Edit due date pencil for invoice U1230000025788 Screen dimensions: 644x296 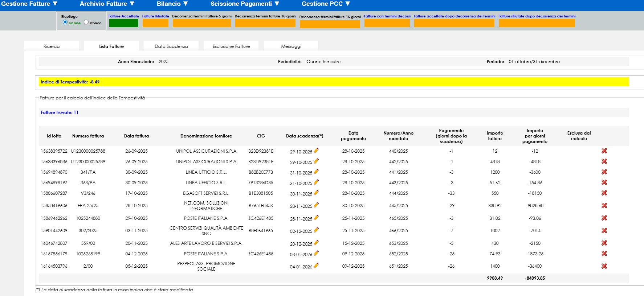point(316,151)
